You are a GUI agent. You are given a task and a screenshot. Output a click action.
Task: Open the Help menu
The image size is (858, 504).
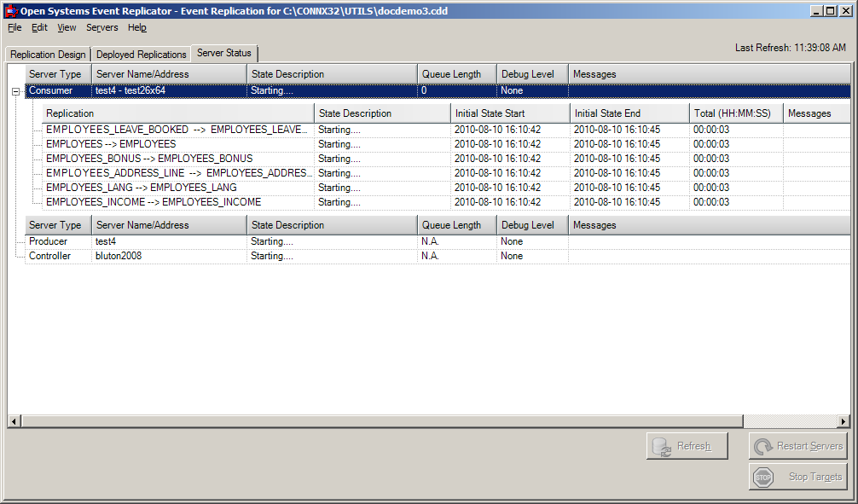[x=136, y=27]
